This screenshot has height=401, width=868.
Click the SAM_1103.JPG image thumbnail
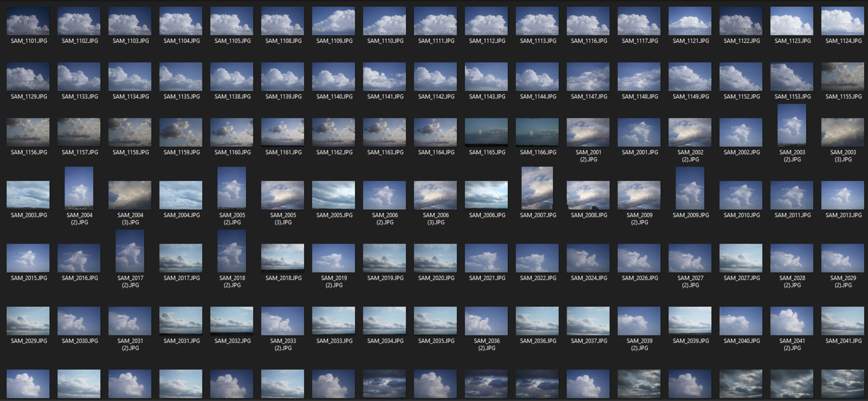[130, 21]
